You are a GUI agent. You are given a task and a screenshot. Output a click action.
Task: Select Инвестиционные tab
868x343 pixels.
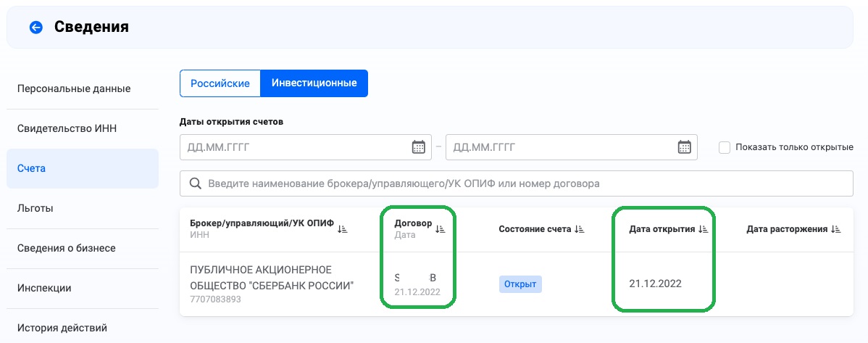tap(314, 83)
